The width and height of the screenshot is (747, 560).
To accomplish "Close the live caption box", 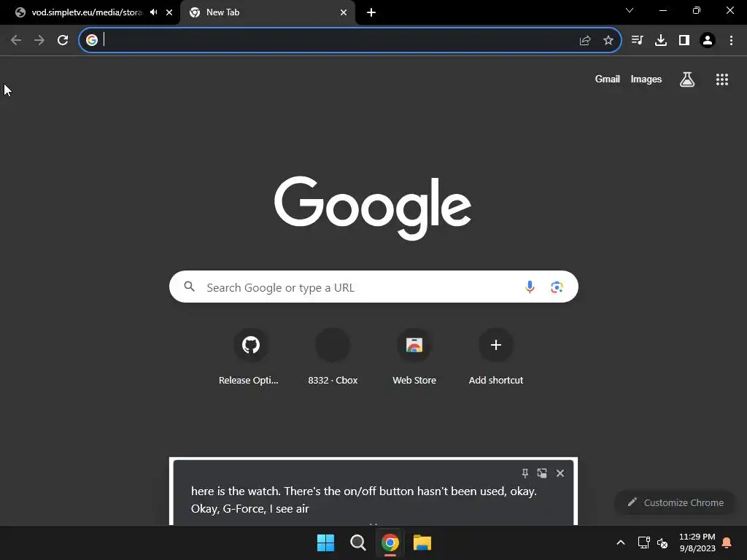I will pos(560,473).
